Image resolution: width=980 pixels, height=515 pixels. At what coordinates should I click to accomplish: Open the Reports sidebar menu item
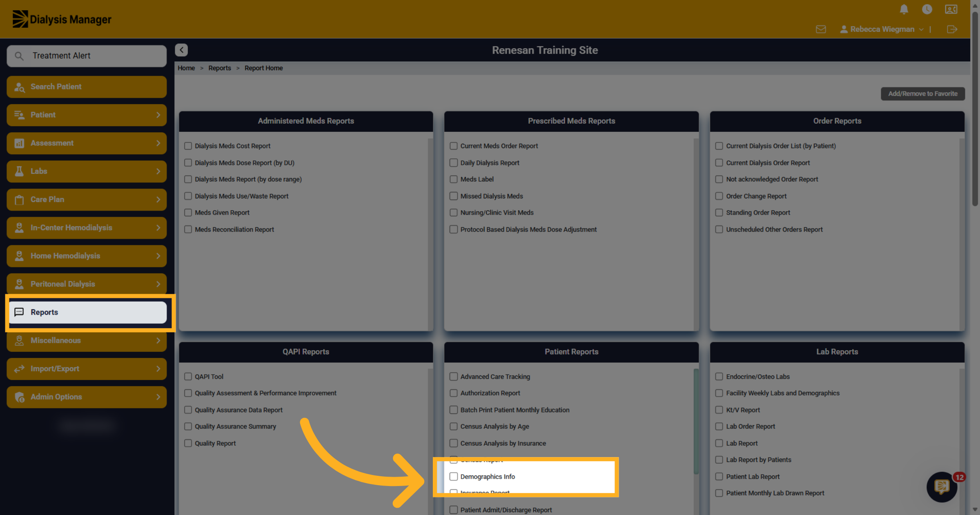(87, 312)
